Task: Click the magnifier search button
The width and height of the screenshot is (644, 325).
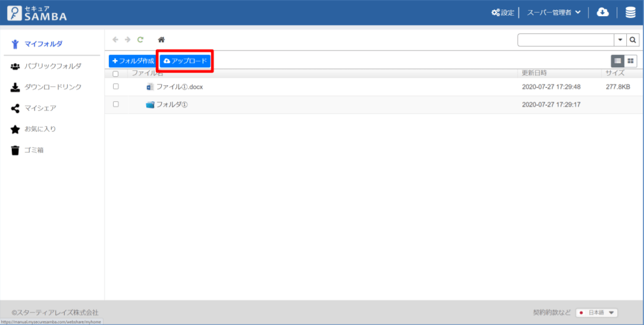Action: coord(633,40)
